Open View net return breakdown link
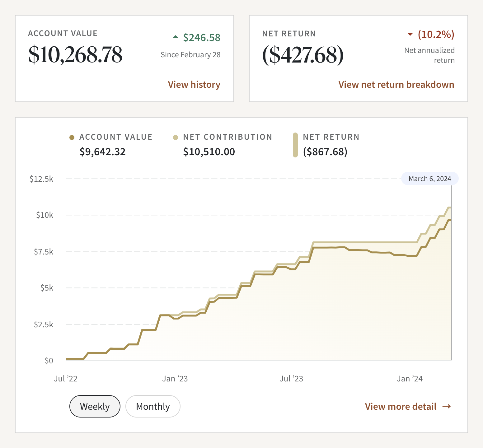 pos(396,85)
